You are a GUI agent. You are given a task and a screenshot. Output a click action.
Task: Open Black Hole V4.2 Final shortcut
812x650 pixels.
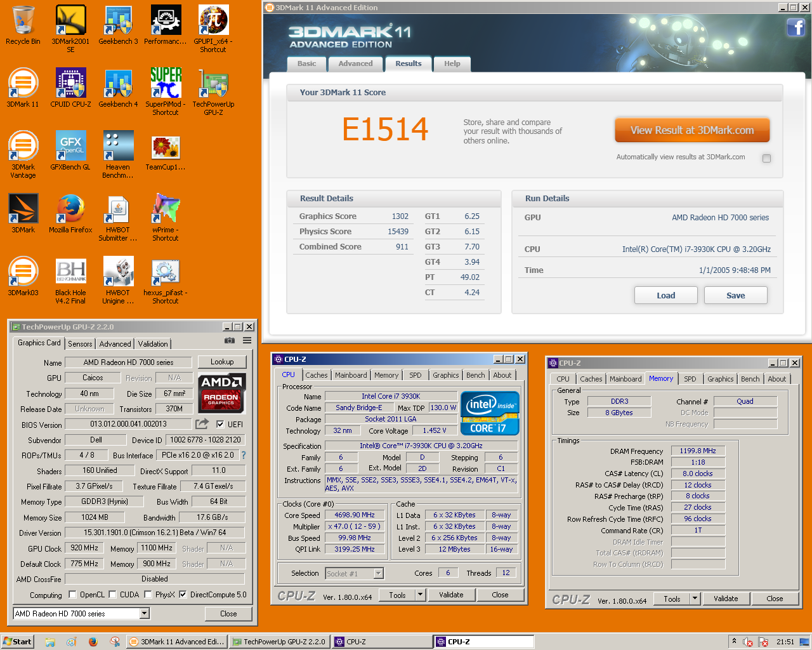70,280
